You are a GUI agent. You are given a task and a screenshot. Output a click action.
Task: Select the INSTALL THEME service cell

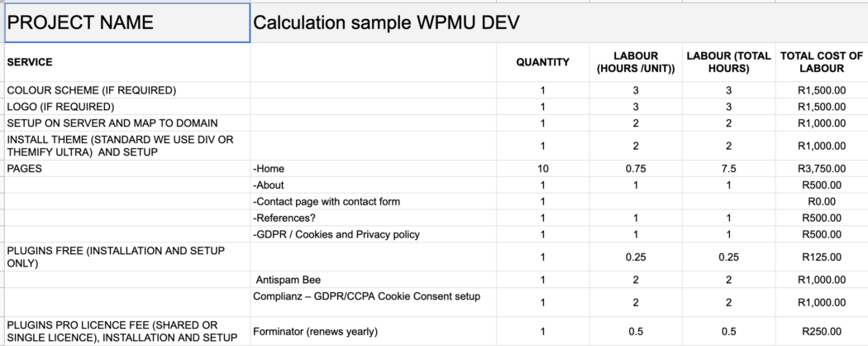pos(127,146)
